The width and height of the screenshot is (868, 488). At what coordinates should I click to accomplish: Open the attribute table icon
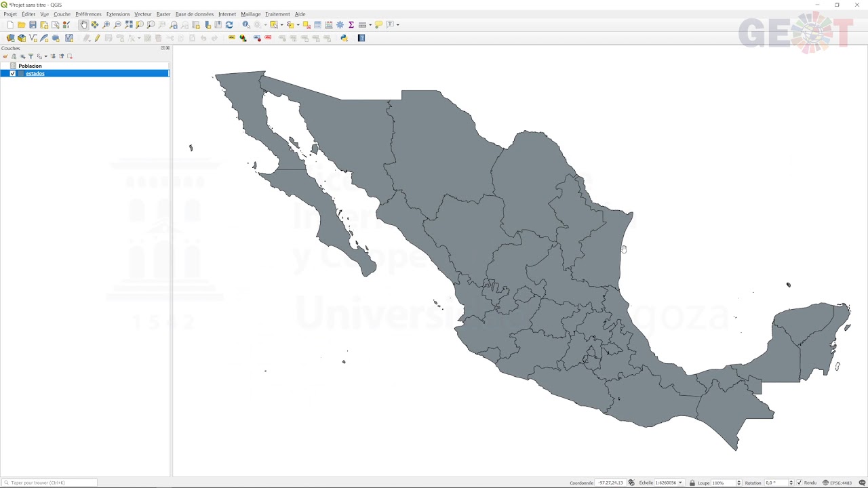[317, 25]
